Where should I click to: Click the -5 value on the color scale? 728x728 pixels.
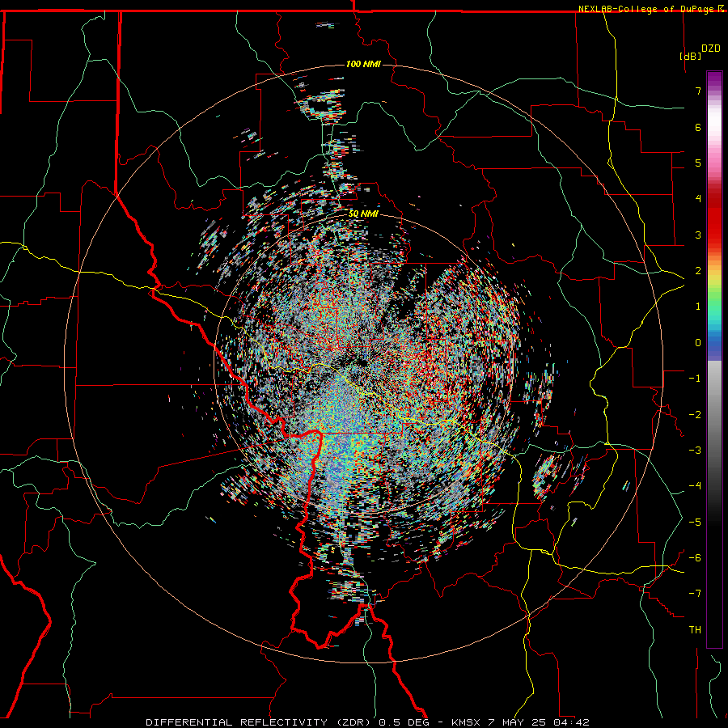695,523
